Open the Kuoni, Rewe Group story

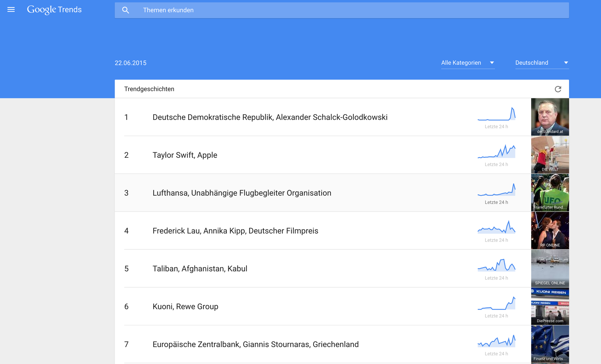[185, 307]
